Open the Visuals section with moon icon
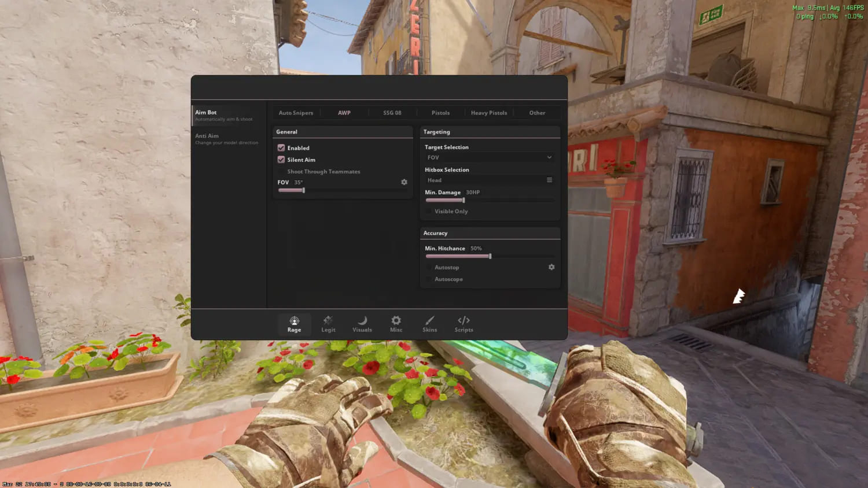Screen dimensions: 868x488 click(x=362, y=324)
